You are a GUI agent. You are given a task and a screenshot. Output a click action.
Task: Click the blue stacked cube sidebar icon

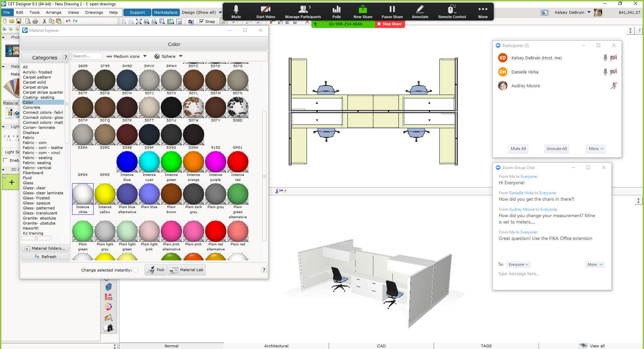point(108,287)
